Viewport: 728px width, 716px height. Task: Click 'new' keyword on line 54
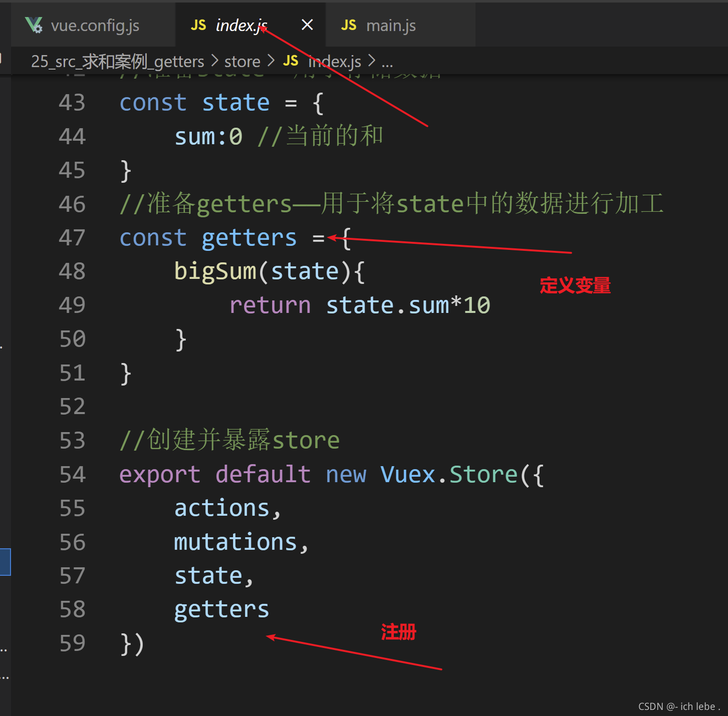[x=346, y=475]
